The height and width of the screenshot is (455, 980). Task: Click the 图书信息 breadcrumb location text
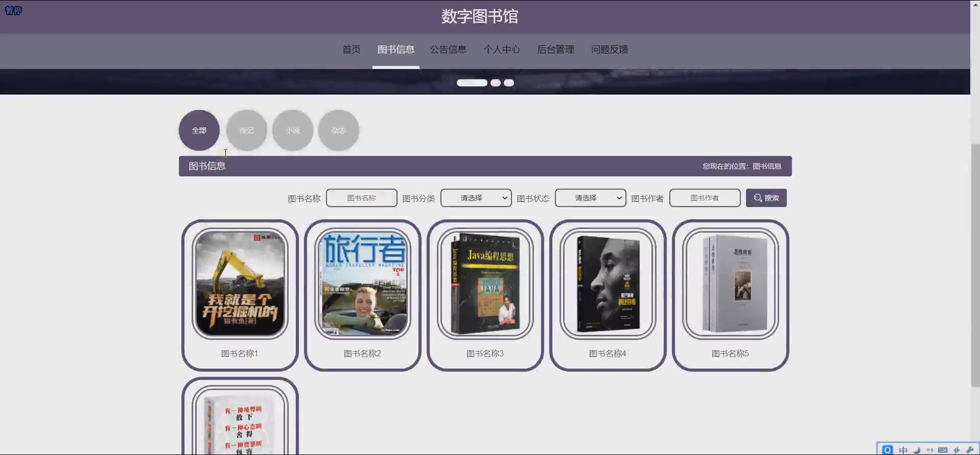click(766, 166)
